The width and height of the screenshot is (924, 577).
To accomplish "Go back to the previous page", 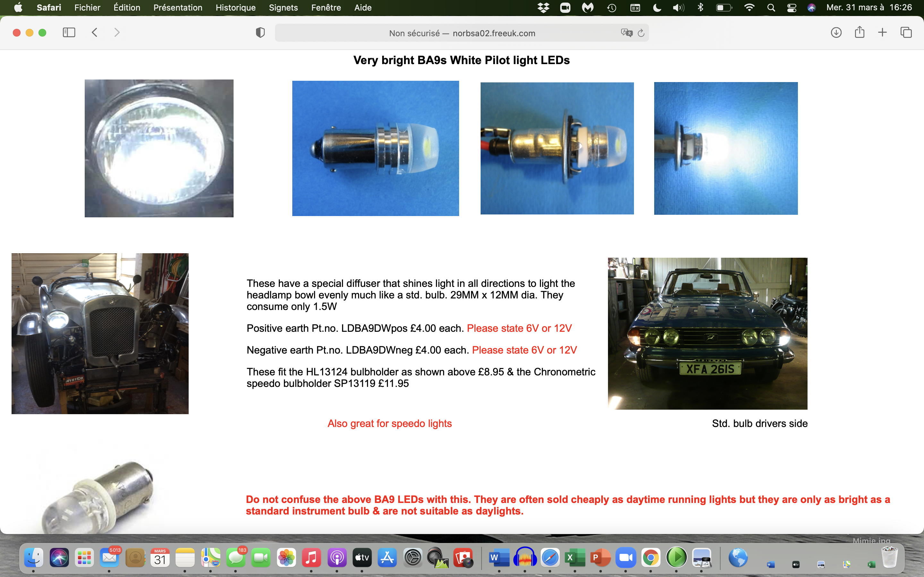I will 95,33.
